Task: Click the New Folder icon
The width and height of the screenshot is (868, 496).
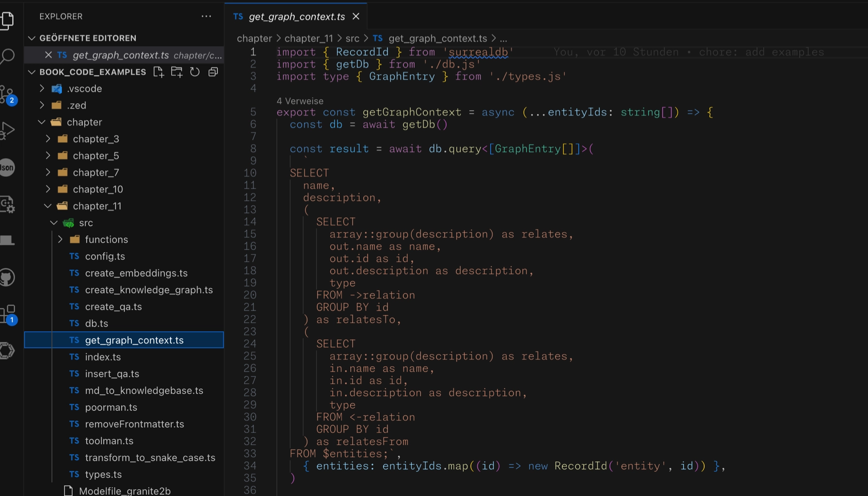Action: click(177, 72)
